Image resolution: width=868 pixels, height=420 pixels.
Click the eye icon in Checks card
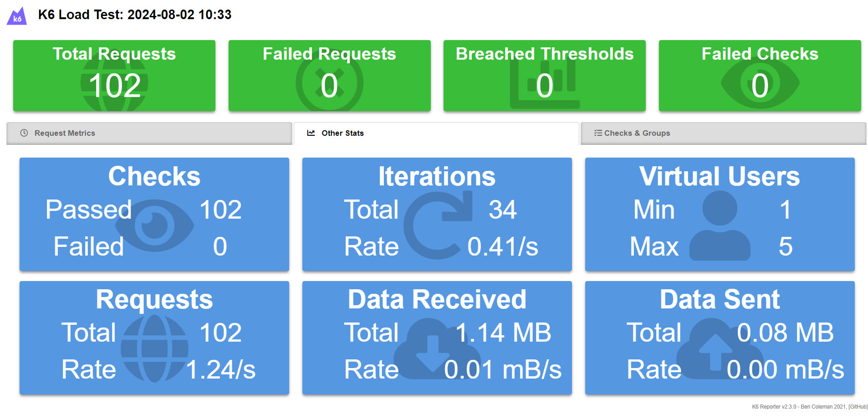tap(154, 225)
